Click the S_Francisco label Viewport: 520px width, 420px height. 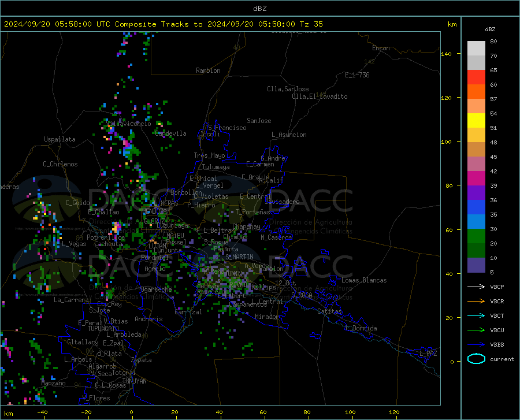pyautogui.click(x=227, y=128)
